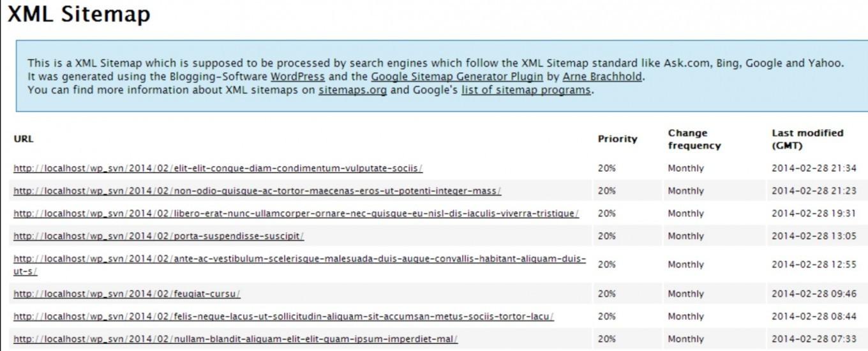The image size is (868, 351).
Task: Open the ante-ac-vestibulum-scelerisque URL
Action: [299, 259]
